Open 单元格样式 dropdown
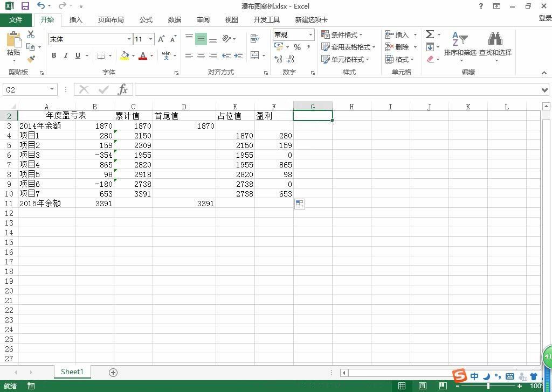The height and width of the screenshot is (392, 552). [345, 59]
